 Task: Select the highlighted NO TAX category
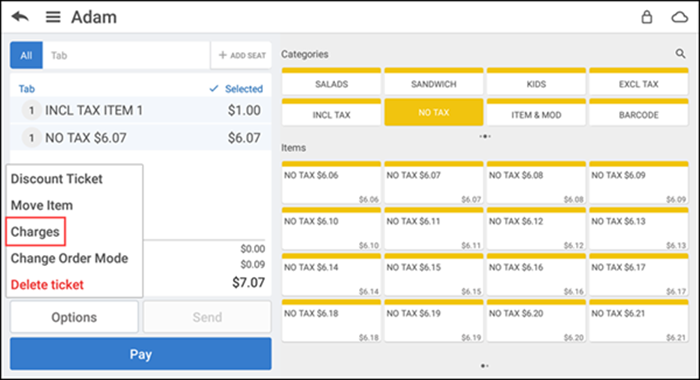(433, 113)
